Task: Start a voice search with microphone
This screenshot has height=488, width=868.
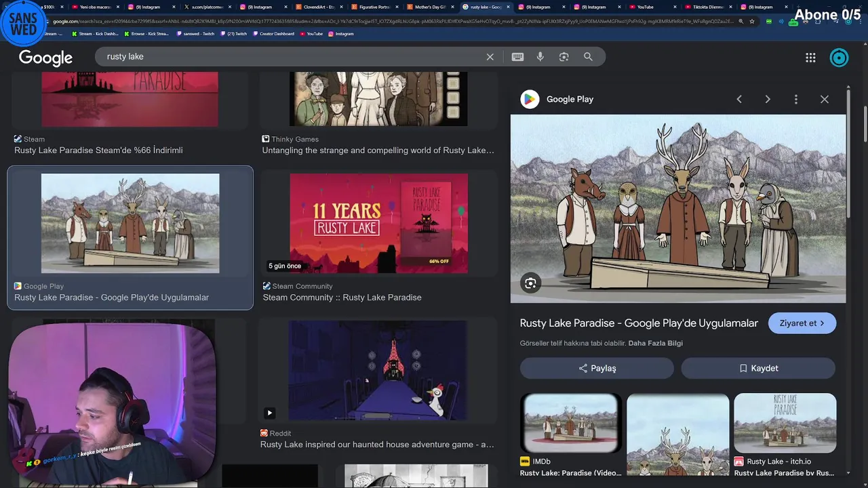Action: pos(540,57)
